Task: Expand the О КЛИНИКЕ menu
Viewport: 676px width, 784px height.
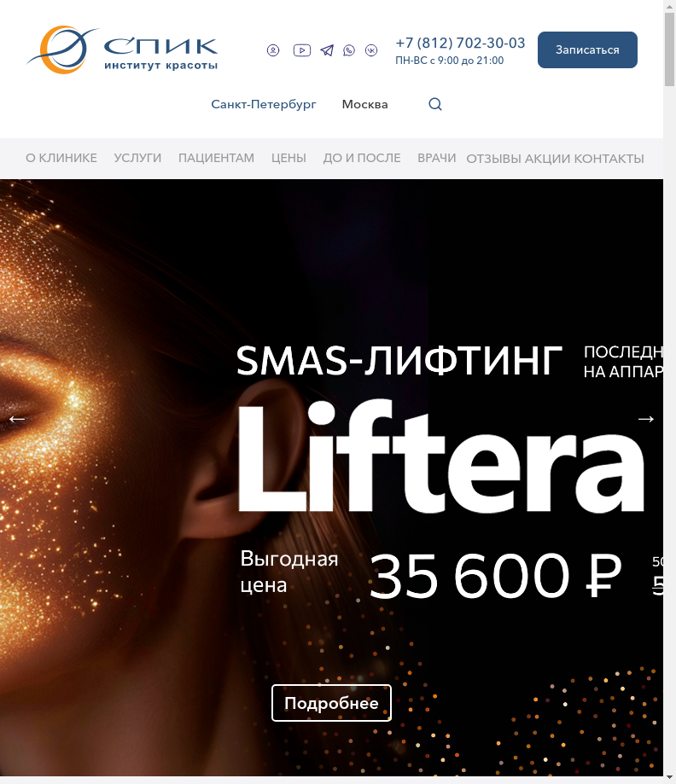Action: [x=61, y=158]
